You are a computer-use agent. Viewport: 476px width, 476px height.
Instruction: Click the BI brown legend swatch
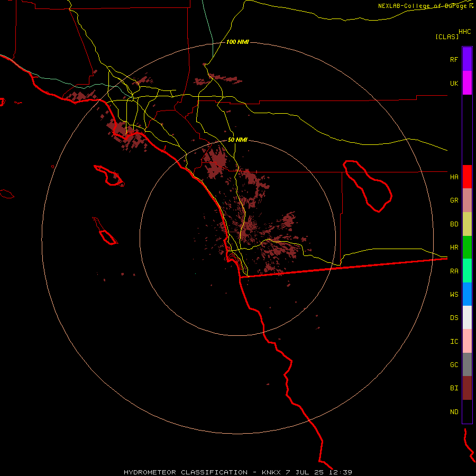coord(467,388)
